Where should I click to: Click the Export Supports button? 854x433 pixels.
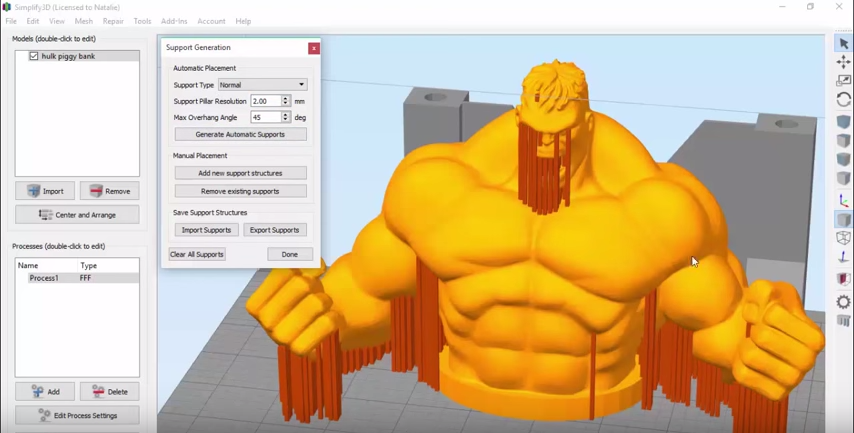(274, 230)
